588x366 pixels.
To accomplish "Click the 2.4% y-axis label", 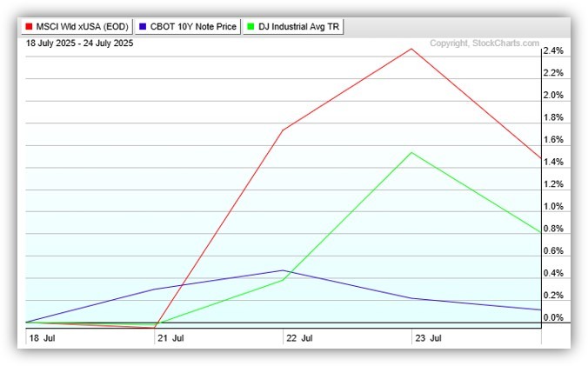I will tap(553, 50).
